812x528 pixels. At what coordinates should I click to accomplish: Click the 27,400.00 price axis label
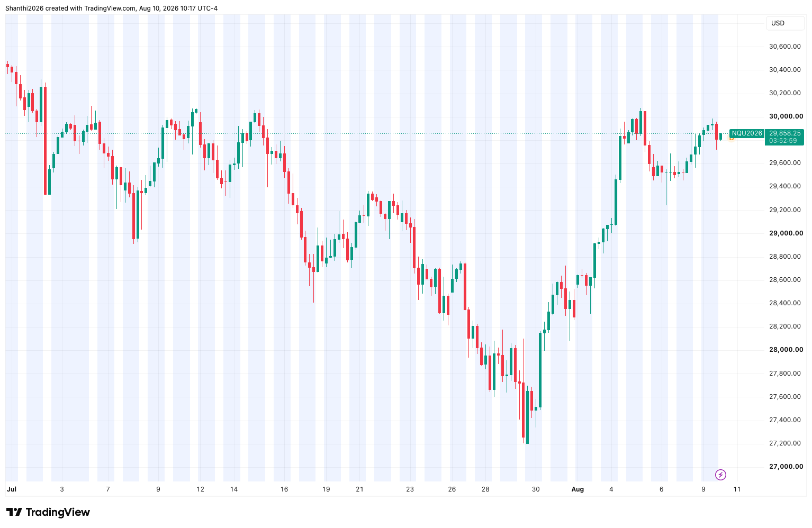[x=785, y=420]
